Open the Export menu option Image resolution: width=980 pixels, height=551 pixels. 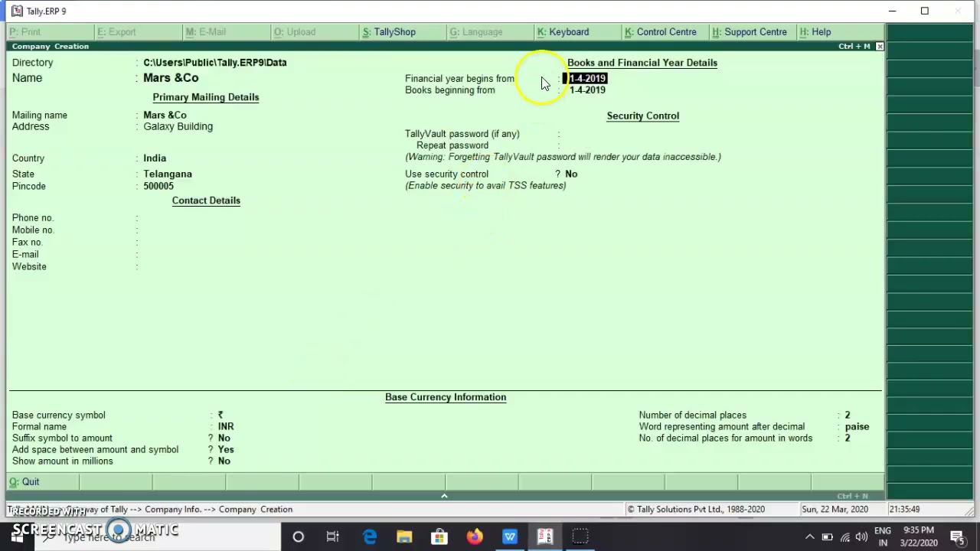(116, 32)
